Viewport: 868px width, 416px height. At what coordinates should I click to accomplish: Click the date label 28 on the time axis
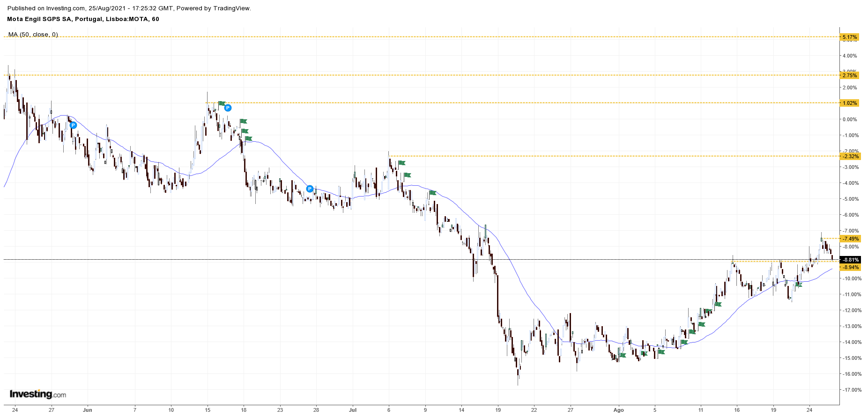(316, 410)
